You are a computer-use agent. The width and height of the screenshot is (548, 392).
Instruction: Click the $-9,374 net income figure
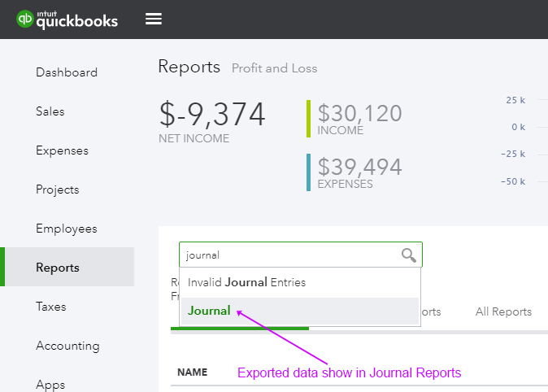tap(212, 114)
